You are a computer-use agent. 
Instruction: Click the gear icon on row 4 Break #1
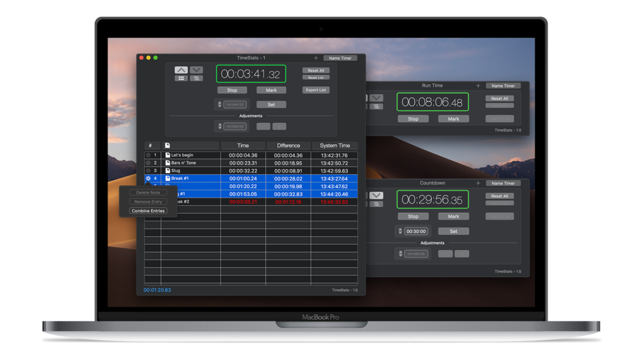[148, 179]
